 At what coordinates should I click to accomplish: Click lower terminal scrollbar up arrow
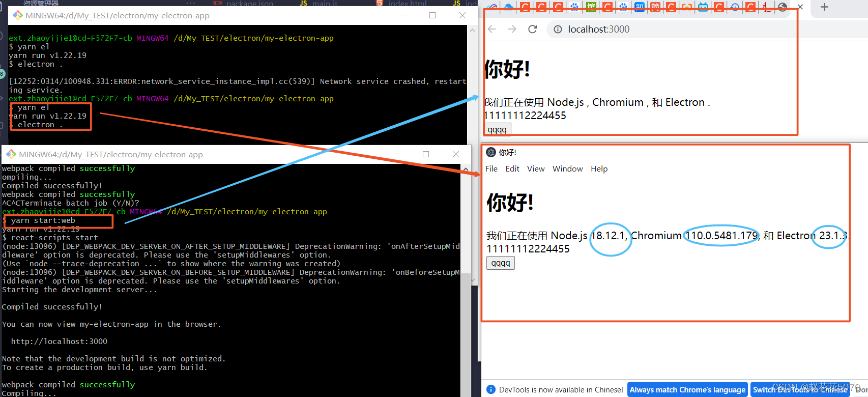(x=466, y=168)
